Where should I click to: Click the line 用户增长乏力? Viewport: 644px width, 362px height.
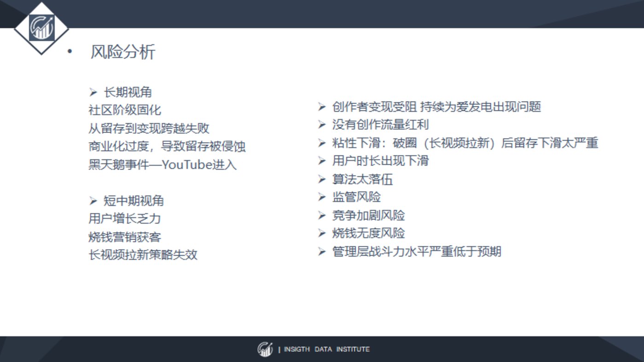coord(125,218)
